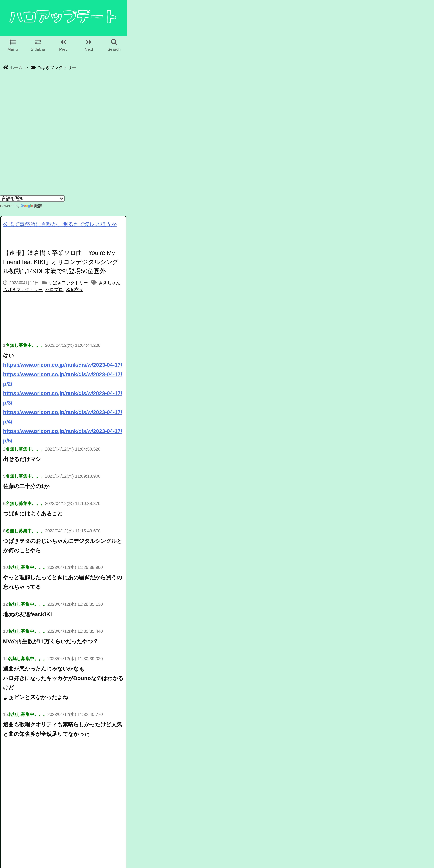Click folder icon beside category
The width and height of the screenshot is (434, 868).
coord(45,283)
